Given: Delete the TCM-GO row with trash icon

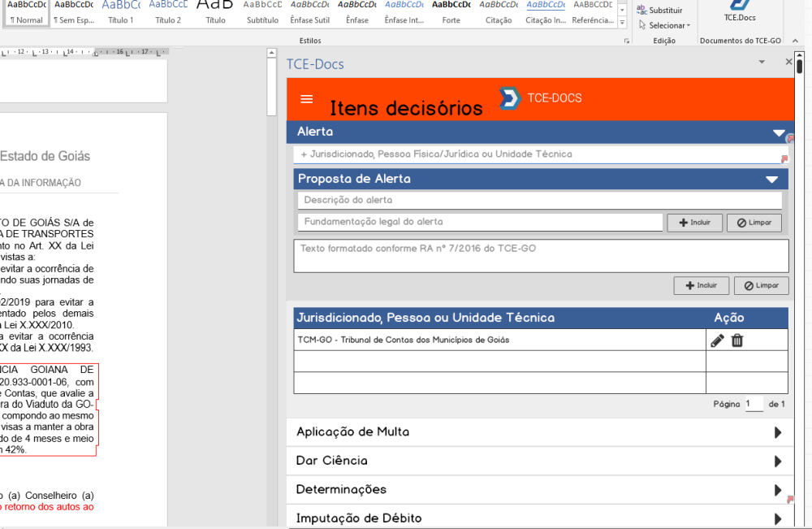Looking at the screenshot, I should coord(737,340).
